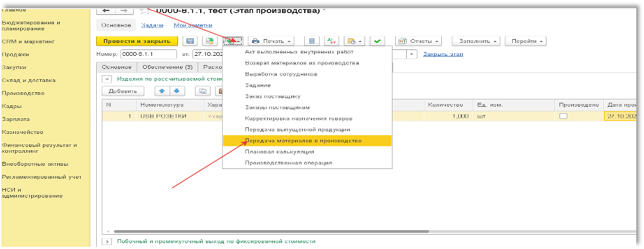The image size is (644, 249).
Task: Open 'Склад и доставка' section
Action: [x=29, y=80]
